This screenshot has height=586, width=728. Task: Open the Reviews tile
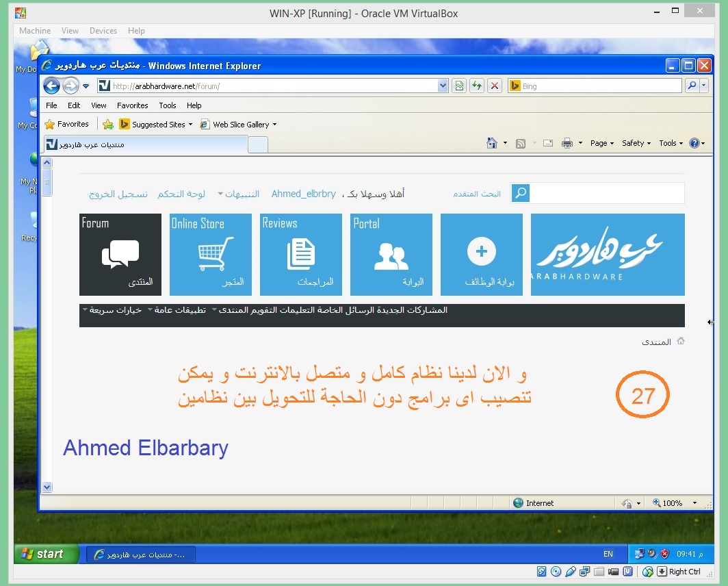click(300, 255)
